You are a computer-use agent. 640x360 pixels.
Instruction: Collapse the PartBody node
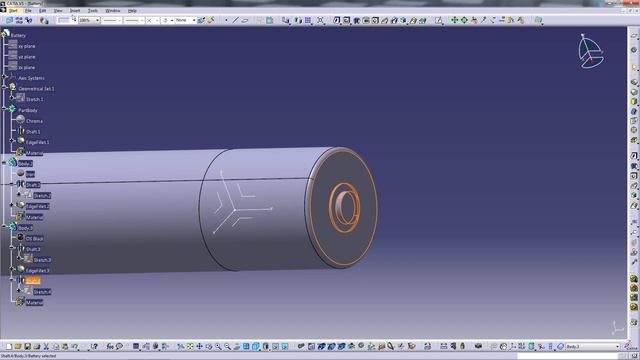pyautogui.click(x=4, y=108)
